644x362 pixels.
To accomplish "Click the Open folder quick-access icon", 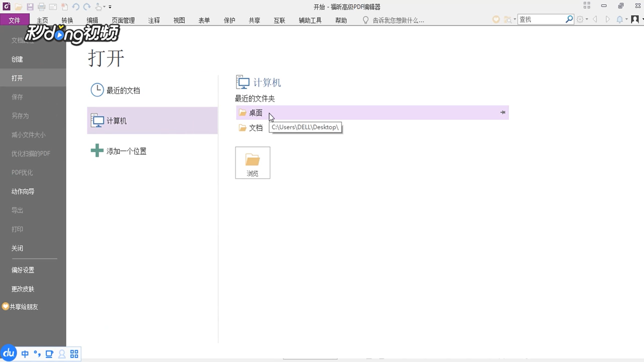I will point(18,7).
